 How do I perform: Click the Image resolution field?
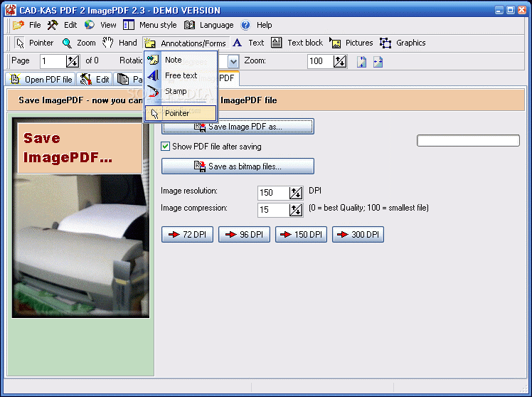coord(273,193)
